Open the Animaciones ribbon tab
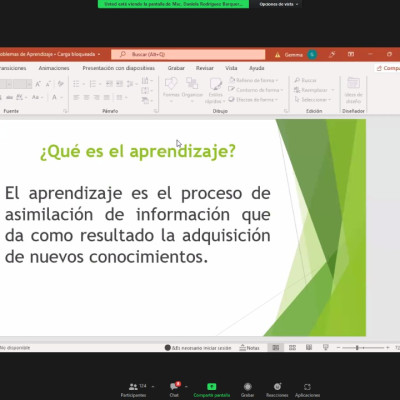400x400 pixels. coord(54,68)
